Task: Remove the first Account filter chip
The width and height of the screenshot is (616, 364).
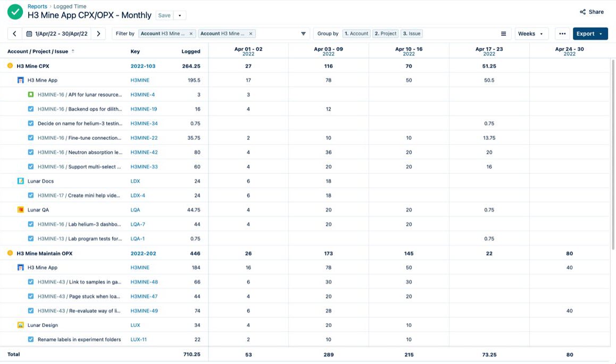Action: [190, 33]
